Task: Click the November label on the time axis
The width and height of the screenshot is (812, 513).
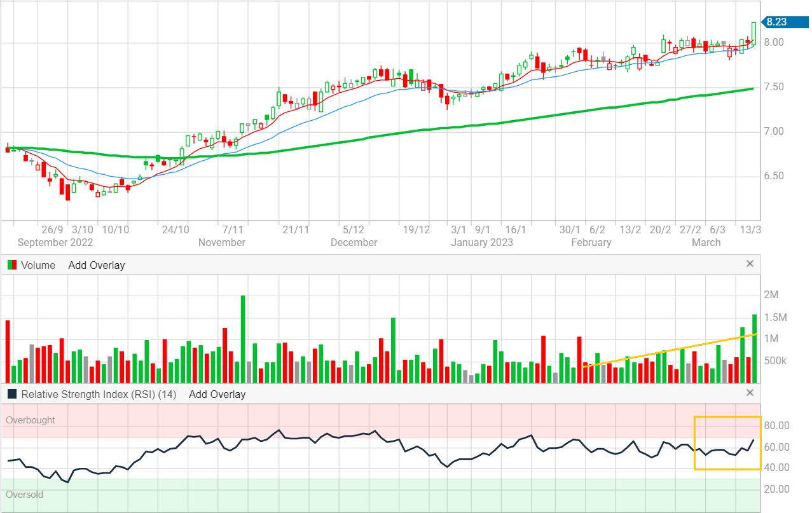Action: click(221, 242)
